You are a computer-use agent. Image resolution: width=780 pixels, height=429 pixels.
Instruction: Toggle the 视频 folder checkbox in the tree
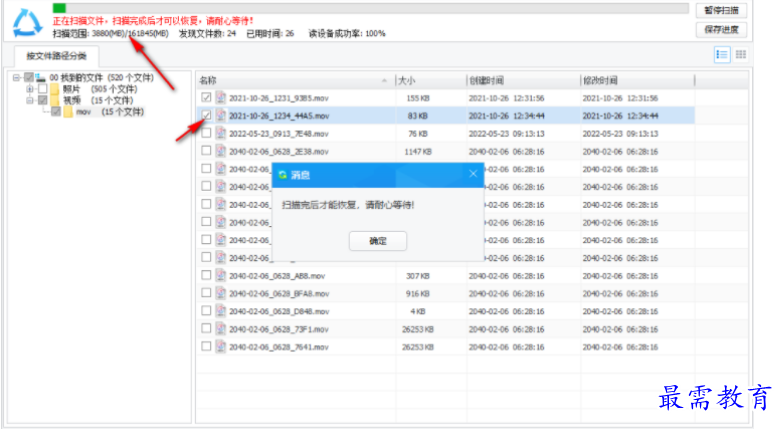click(x=42, y=101)
